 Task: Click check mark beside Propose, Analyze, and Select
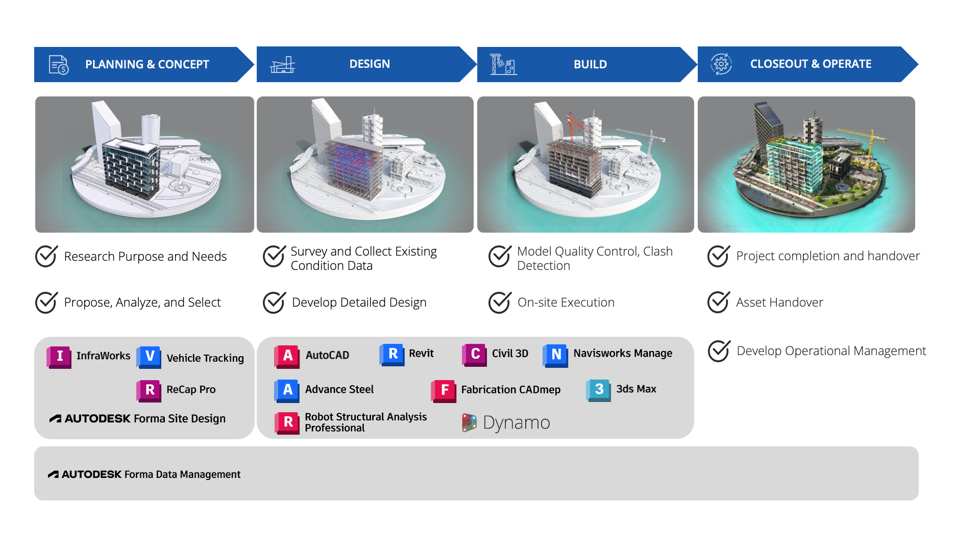pos(46,303)
